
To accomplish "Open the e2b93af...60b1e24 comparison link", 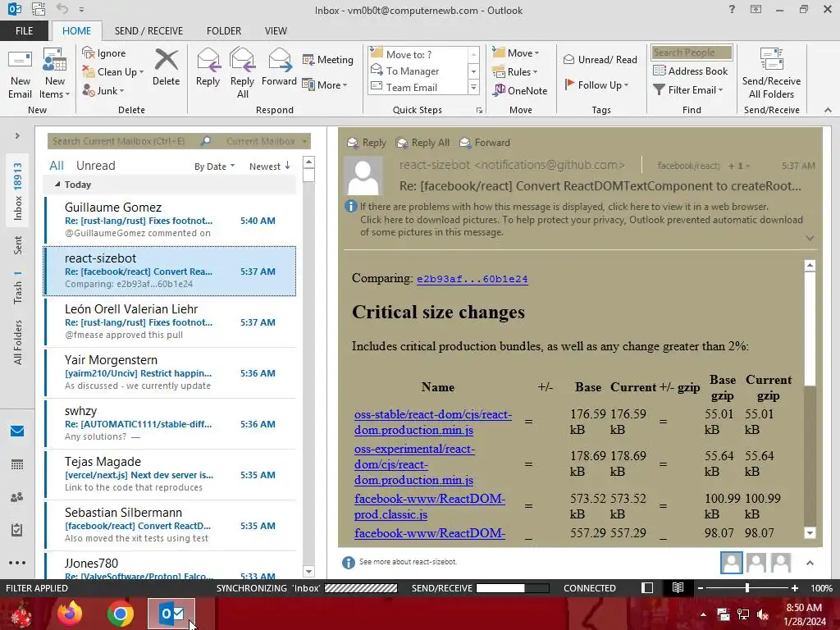I will tap(472, 279).
